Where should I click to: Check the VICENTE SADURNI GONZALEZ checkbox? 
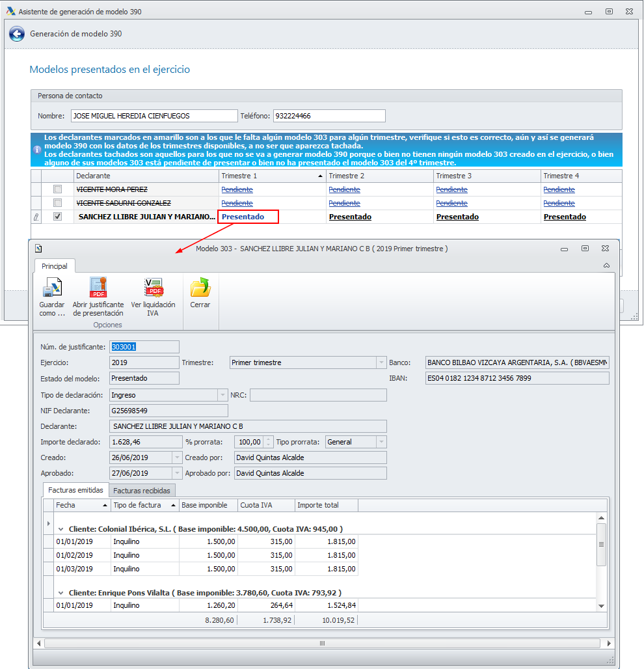[x=57, y=203]
